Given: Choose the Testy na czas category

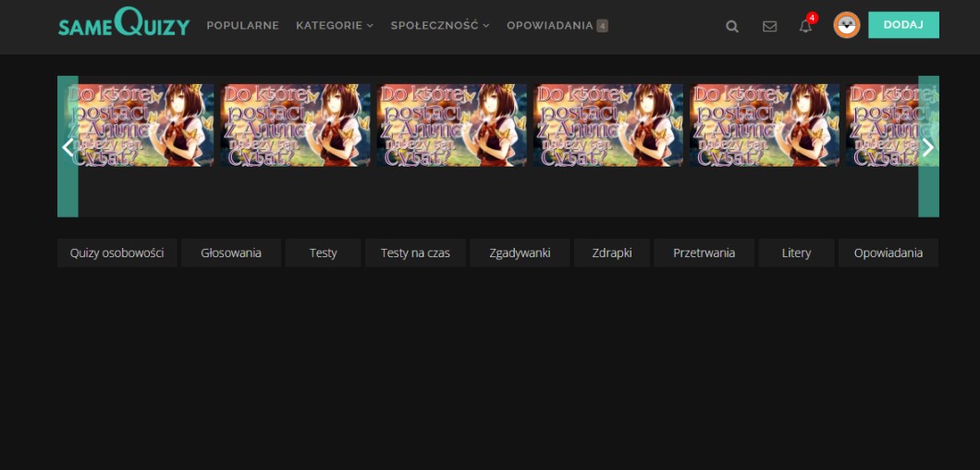Looking at the screenshot, I should 415,253.
